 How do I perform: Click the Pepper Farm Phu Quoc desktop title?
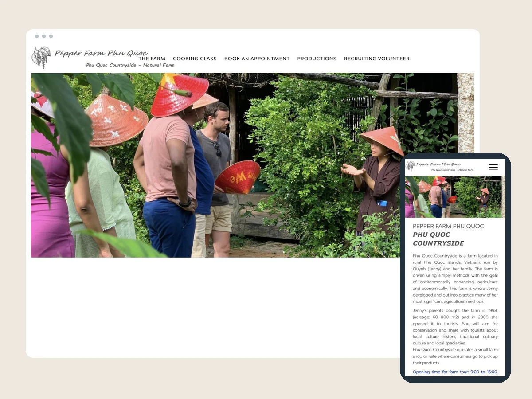pyautogui.click(x=101, y=53)
